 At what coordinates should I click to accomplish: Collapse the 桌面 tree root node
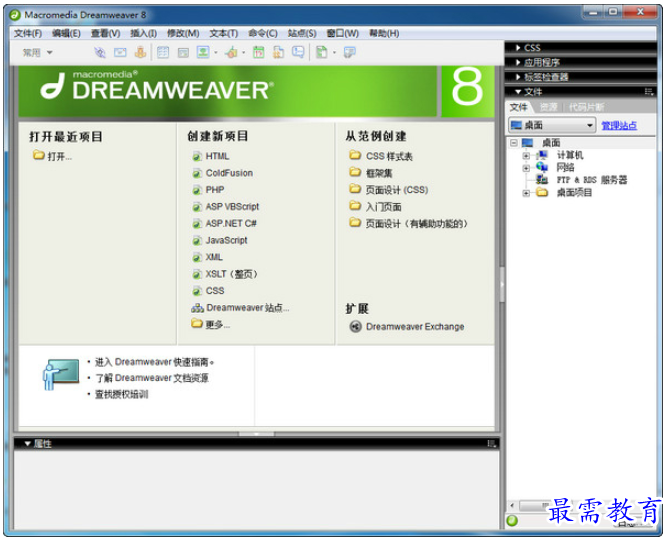[x=514, y=143]
